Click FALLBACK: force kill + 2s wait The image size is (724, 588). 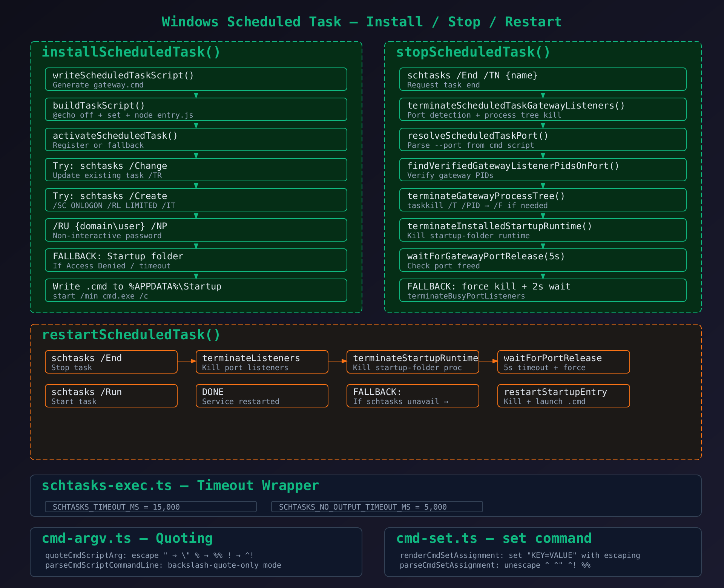(543, 290)
